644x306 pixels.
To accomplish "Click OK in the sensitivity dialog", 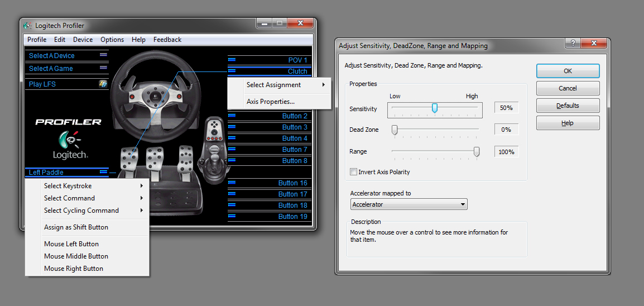I will pos(568,71).
